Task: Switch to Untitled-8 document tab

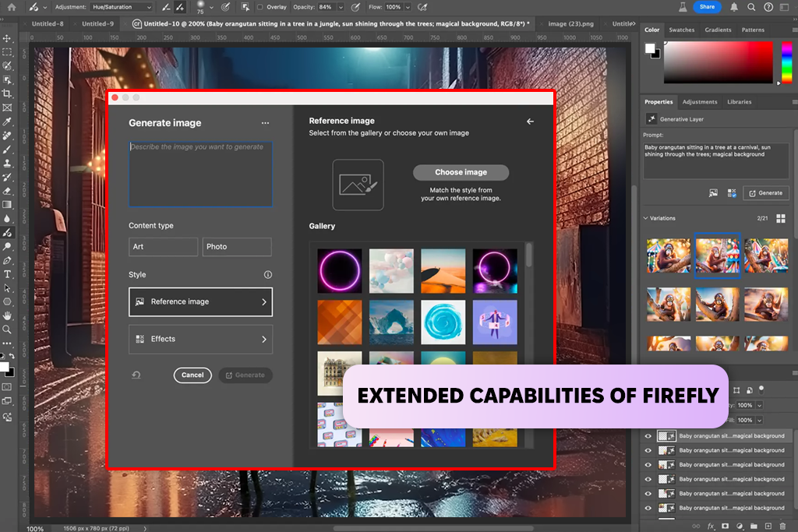Action: tap(48, 24)
